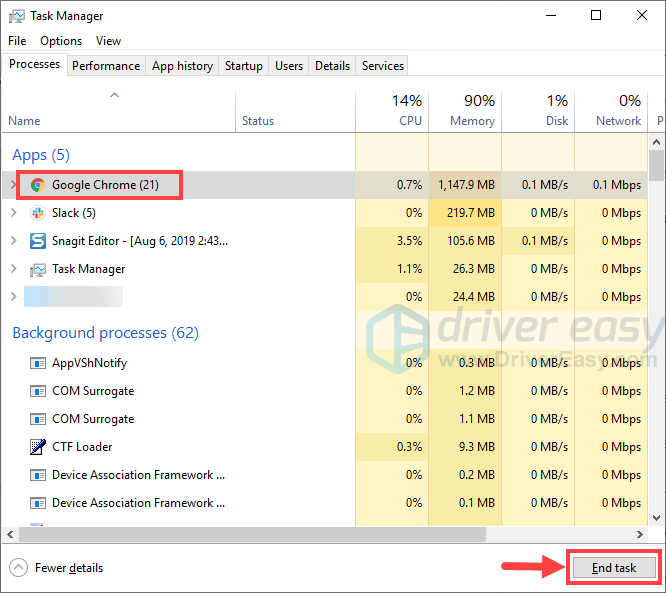
Task: Click the End task button
Action: [x=614, y=568]
